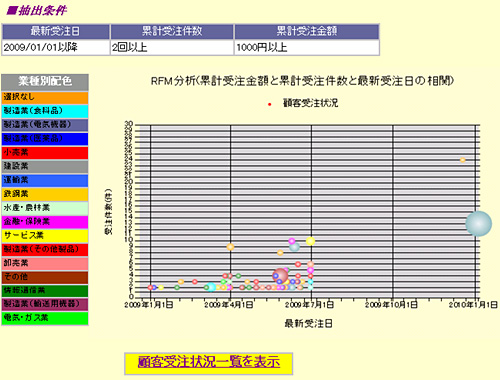This screenshot has width=500, height=380.
Task: Pick the bright green 電気・ガス業 swatch
Action: click(x=45, y=318)
